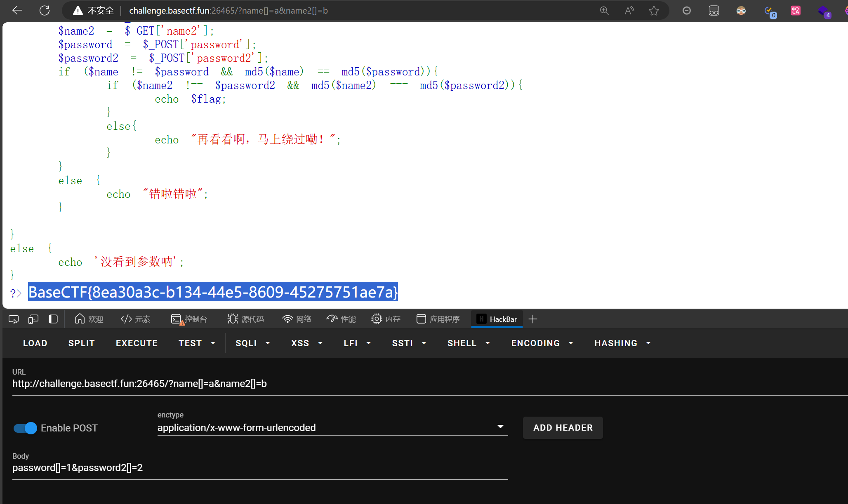Toggle device emulation icon in DevTools
The width and height of the screenshot is (848, 504).
click(33, 319)
